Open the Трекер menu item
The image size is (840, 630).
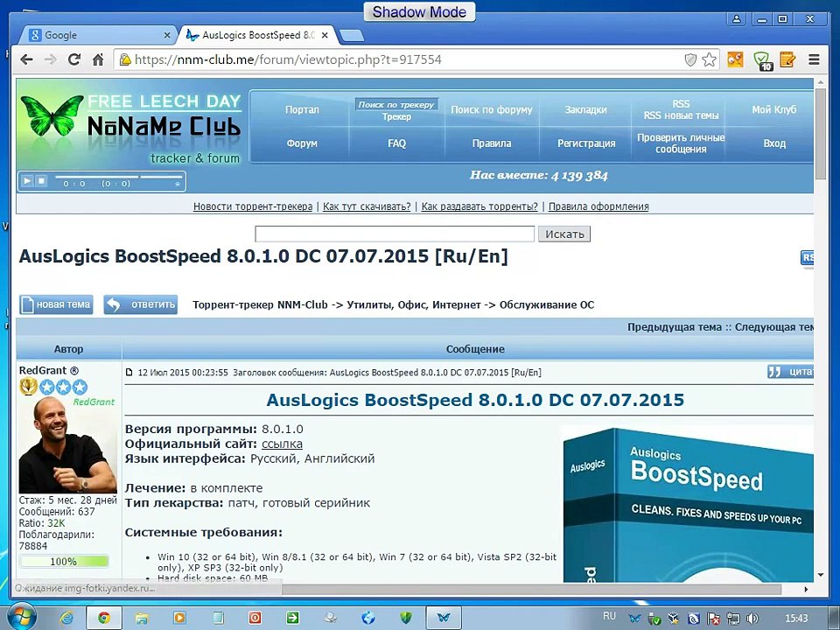(x=396, y=116)
